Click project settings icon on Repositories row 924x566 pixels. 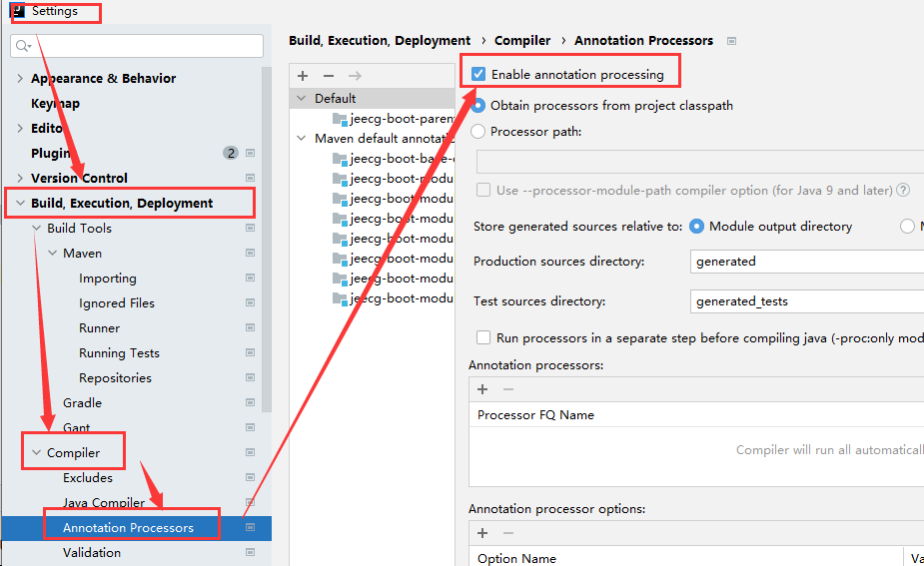[251, 377]
